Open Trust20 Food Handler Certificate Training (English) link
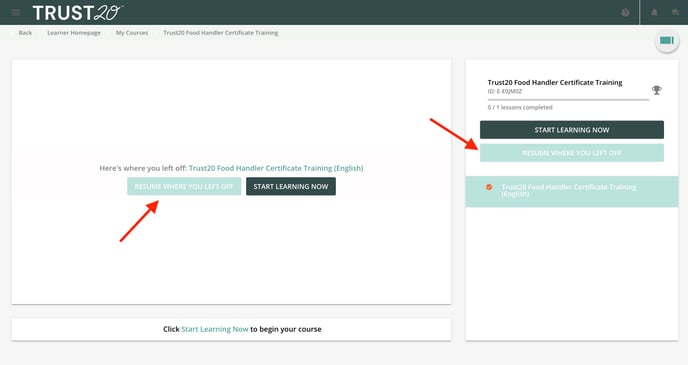This screenshot has height=365, width=688. tap(276, 168)
